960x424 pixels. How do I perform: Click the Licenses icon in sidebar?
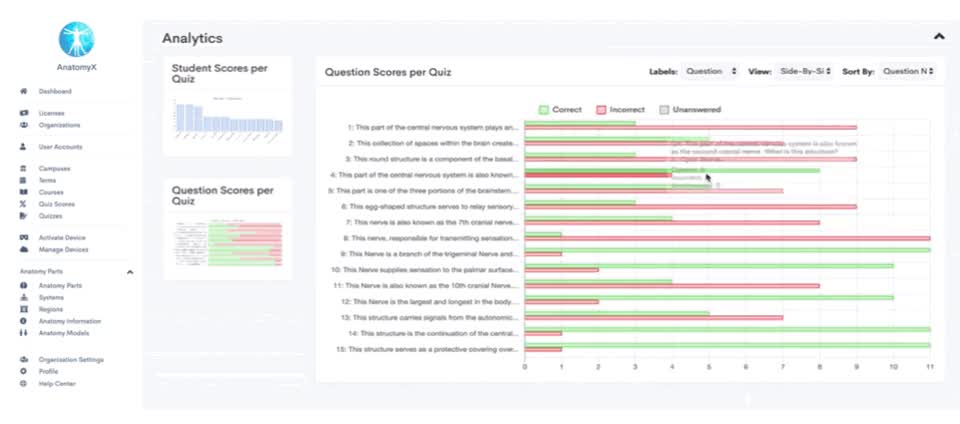pos(23,114)
